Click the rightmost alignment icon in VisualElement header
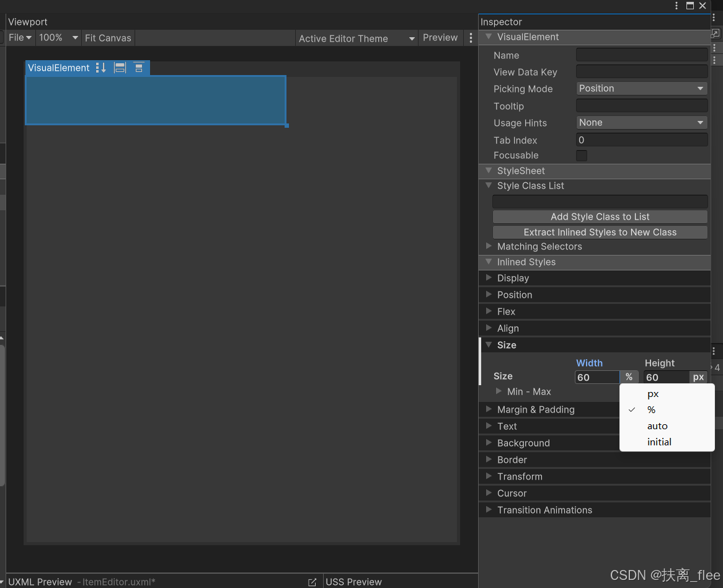This screenshot has width=723, height=588. pyautogui.click(x=139, y=68)
